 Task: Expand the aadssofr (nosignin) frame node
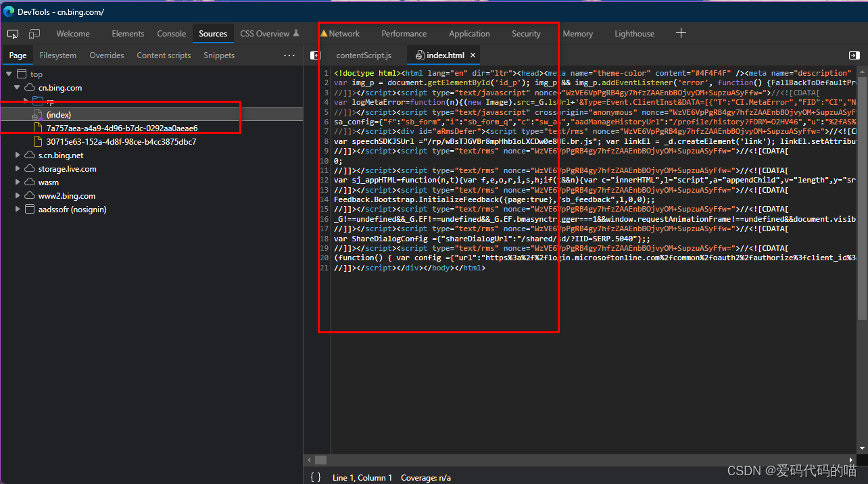18,210
